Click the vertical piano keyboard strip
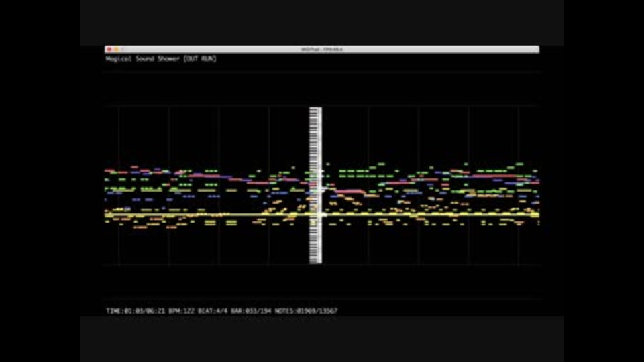Screen dimensions: 644x362 315,186
